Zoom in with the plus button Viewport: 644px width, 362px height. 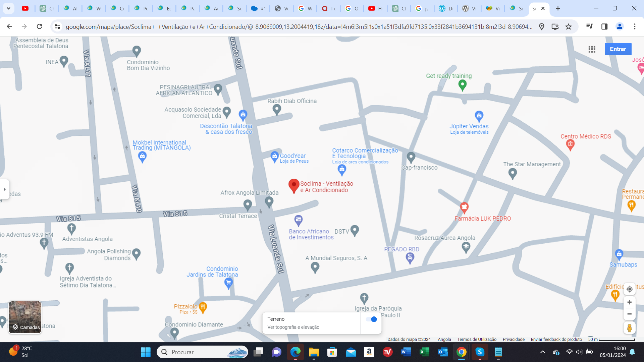tap(629, 302)
